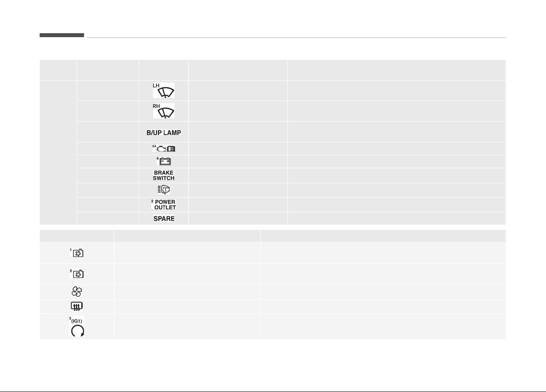546x392 pixels.
Task: Select the 2 POWER OUTLET label
Action: tap(164, 205)
